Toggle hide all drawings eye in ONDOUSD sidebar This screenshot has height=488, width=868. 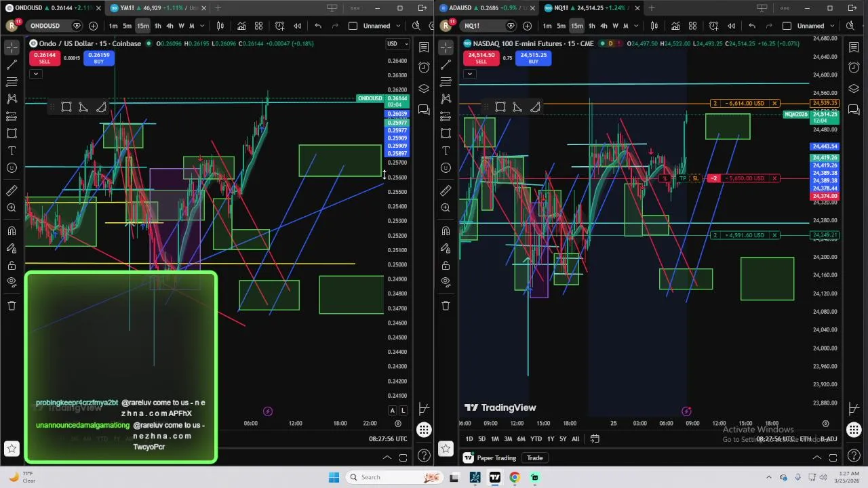(12, 282)
